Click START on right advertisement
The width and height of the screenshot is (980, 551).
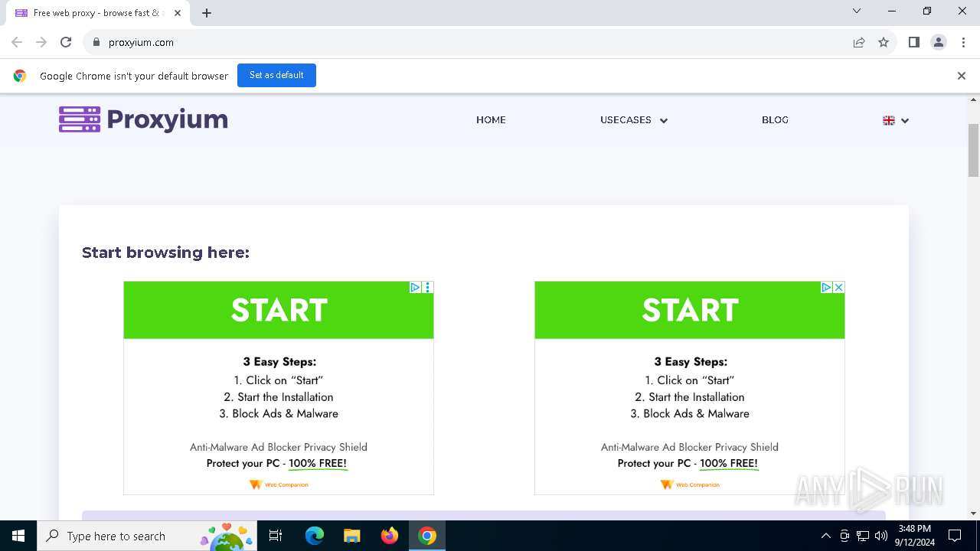pos(690,310)
